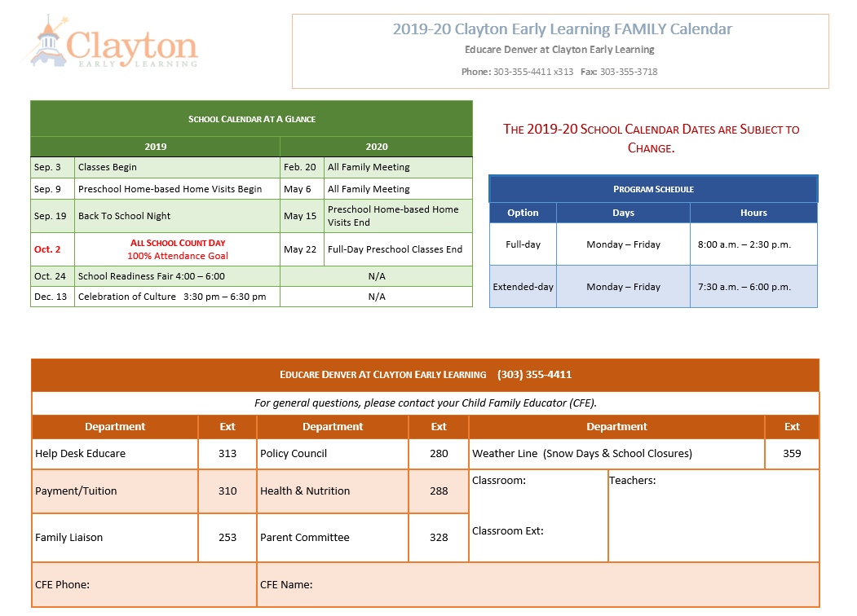Select the 'Sep. 19' date cell
This screenshot has width=857, height=616.
51,216
